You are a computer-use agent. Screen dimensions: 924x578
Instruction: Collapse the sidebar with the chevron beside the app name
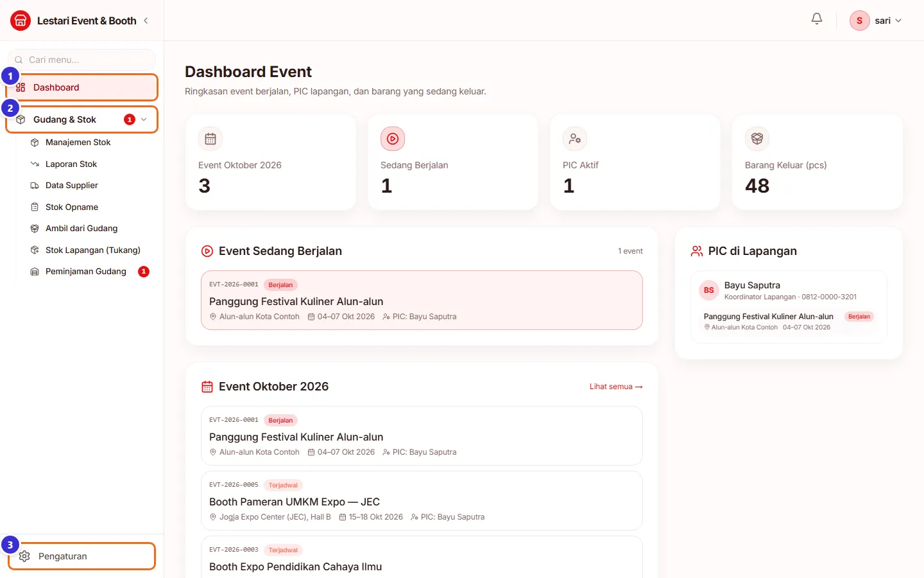pyautogui.click(x=146, y=21)
